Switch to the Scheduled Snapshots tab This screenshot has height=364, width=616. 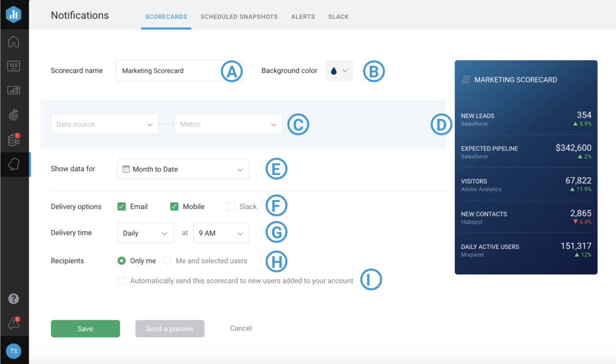(239, 17)
